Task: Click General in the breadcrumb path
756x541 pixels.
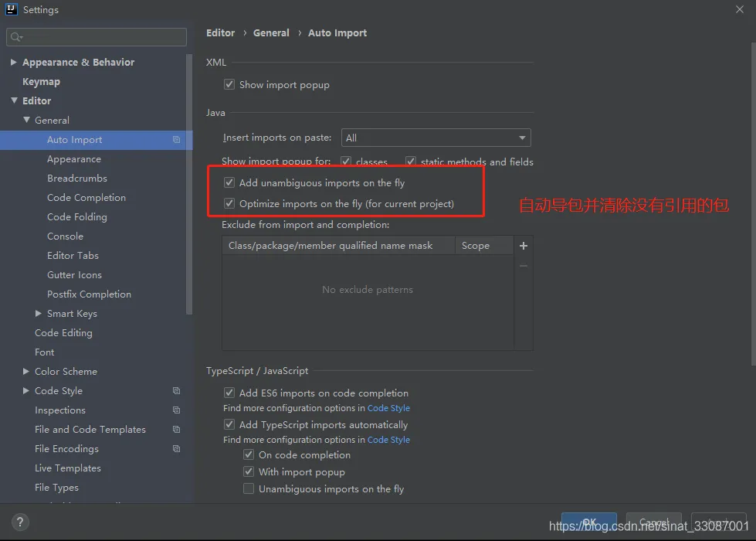Action: [271, 32]
